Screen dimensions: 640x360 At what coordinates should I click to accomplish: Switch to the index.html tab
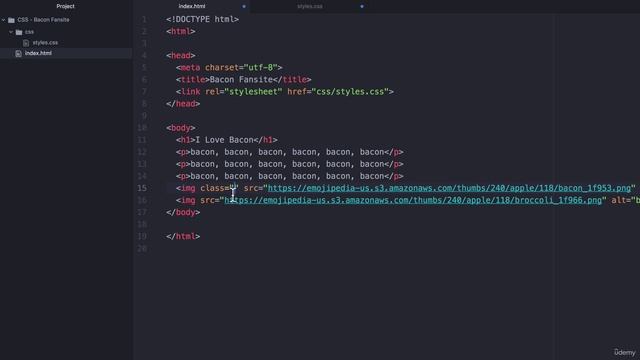coord(192,6)
